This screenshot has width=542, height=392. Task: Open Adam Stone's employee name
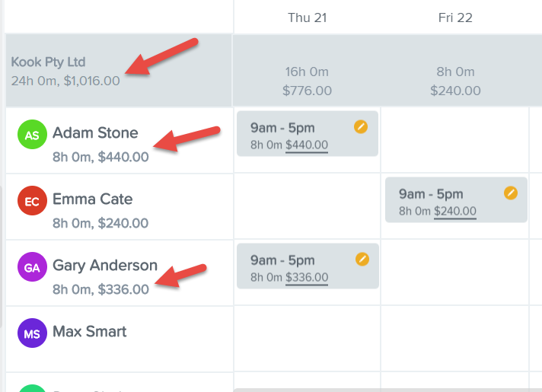tap(95, 132)
